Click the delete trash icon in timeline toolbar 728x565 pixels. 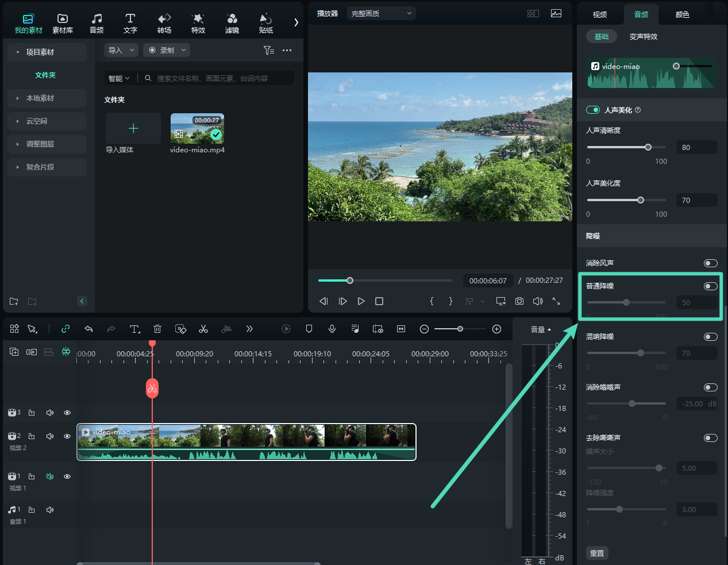tap(157, 329)
